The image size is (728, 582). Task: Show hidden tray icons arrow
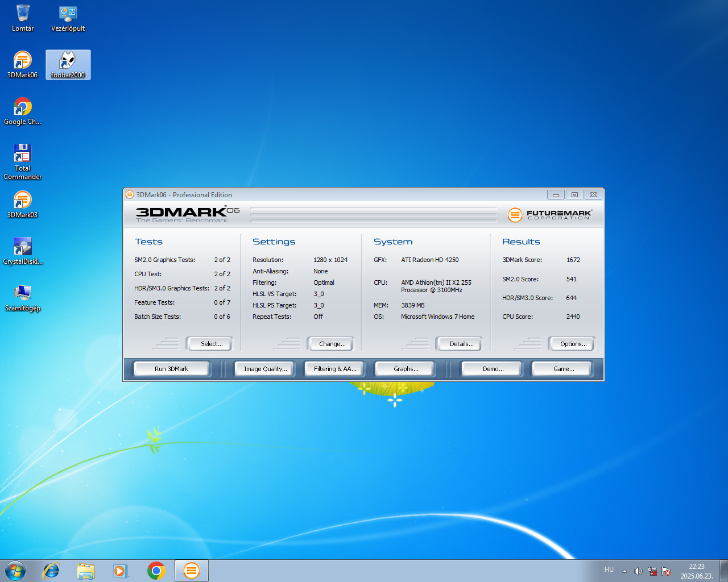pos(624,571)
